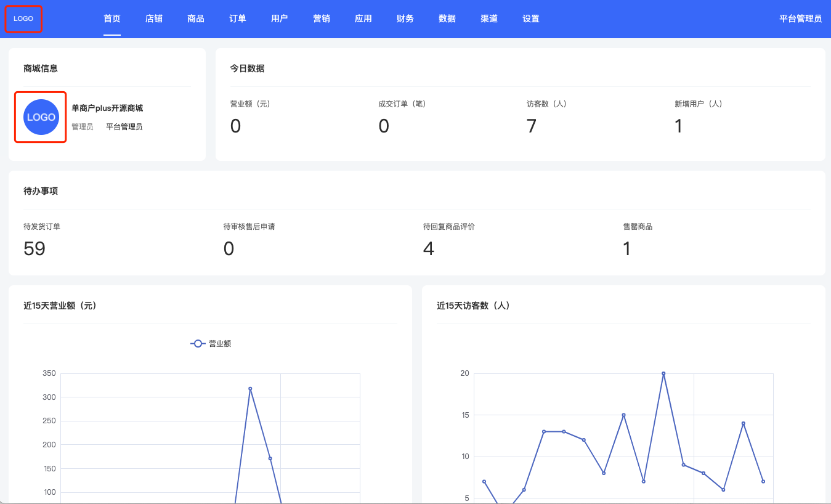Open the 商品 menu

[196, 18]
